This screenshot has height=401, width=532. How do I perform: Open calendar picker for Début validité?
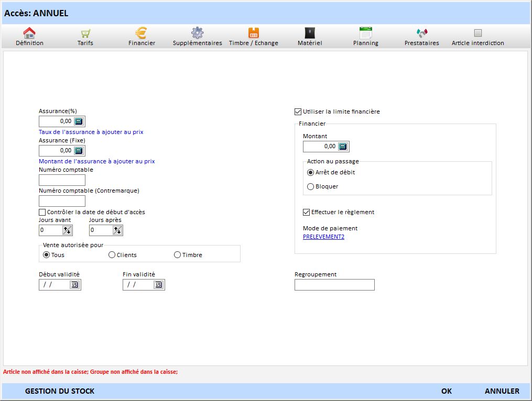click(x=74, y=285)
